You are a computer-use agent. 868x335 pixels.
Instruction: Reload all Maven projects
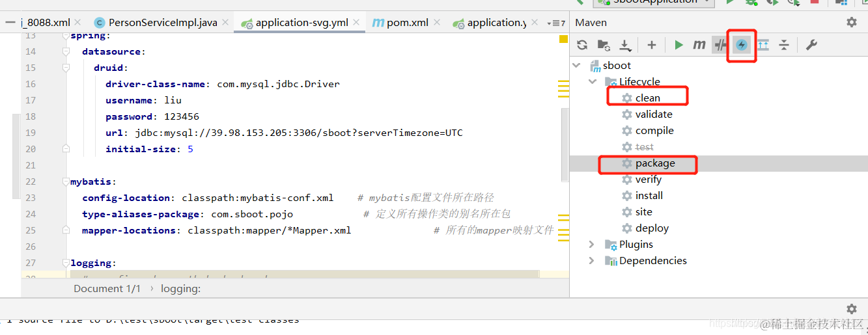(x=582, y=45)
